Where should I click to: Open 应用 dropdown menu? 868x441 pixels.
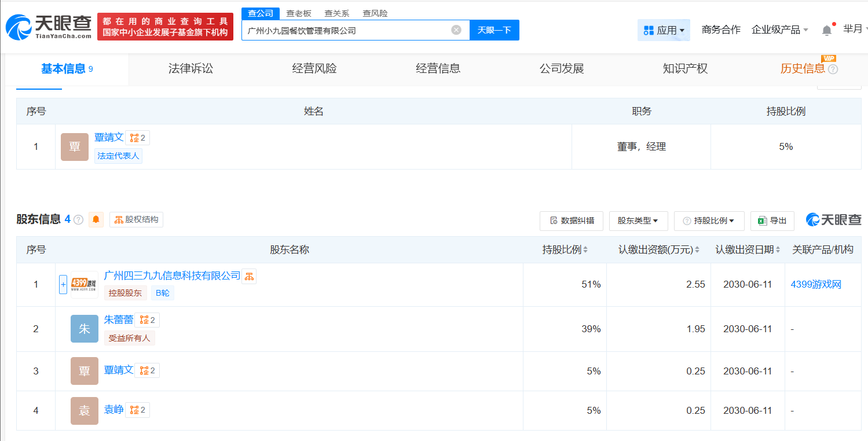pos(664,30)
